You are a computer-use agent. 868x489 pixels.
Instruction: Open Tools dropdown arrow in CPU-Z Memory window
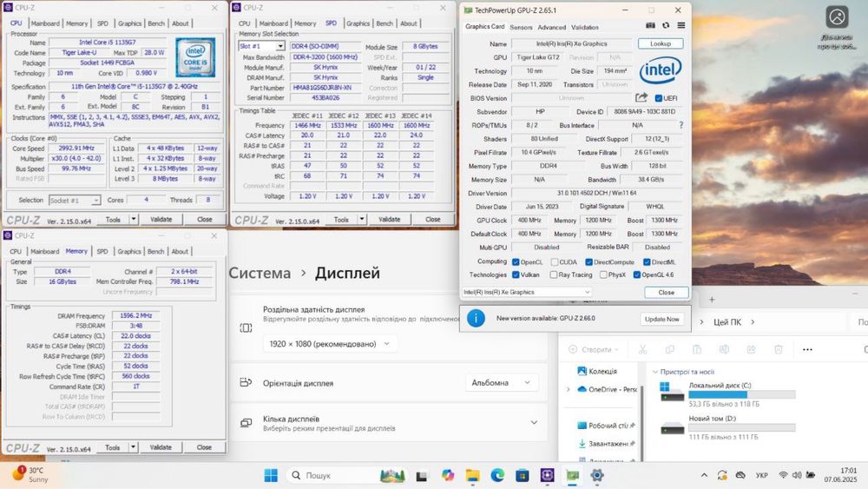coord(133,447)
